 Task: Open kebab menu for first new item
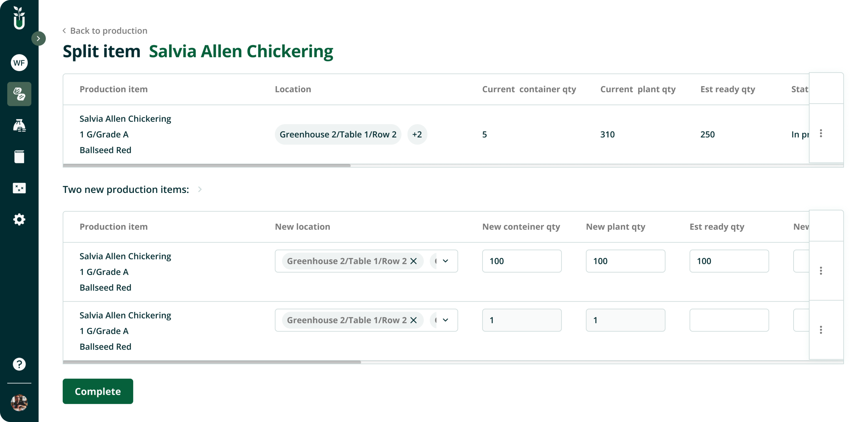tap(821, 271)
